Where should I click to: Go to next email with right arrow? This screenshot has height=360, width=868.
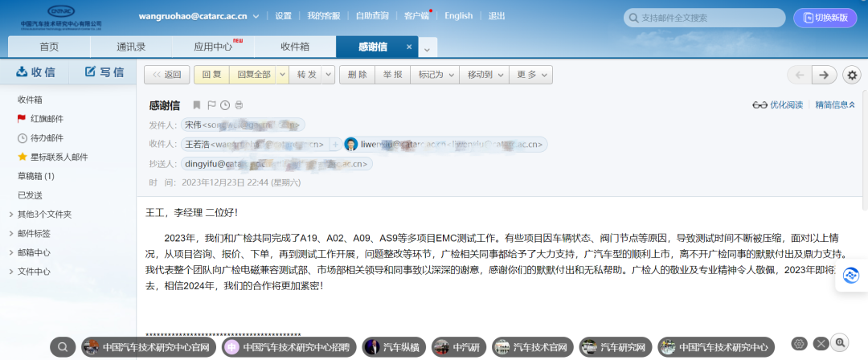(x=825, y=75)
